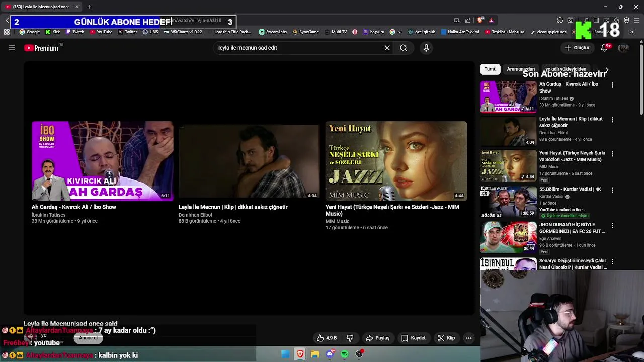This screenshot has width=644, height=362.
Task: Open sidebar 55.Bölüm Kurtlar Vadisi thumbnail
Action: click(x=508, y=202)
